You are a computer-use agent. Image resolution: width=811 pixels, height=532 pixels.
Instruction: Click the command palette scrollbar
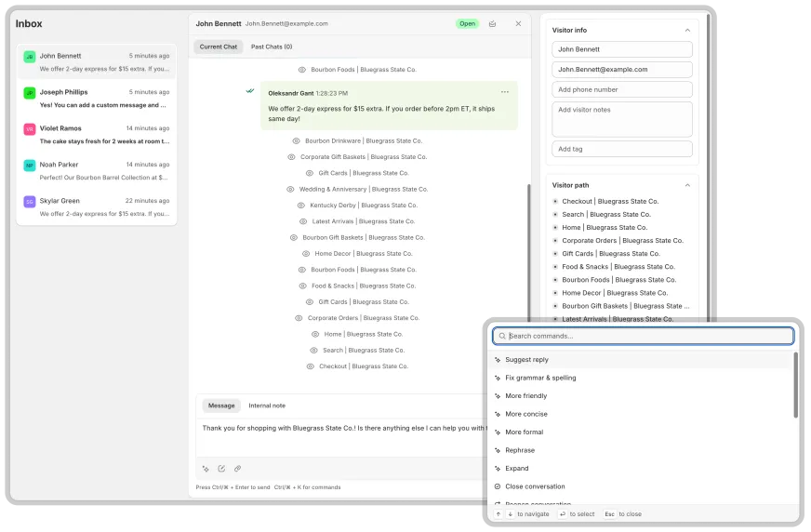795,385
